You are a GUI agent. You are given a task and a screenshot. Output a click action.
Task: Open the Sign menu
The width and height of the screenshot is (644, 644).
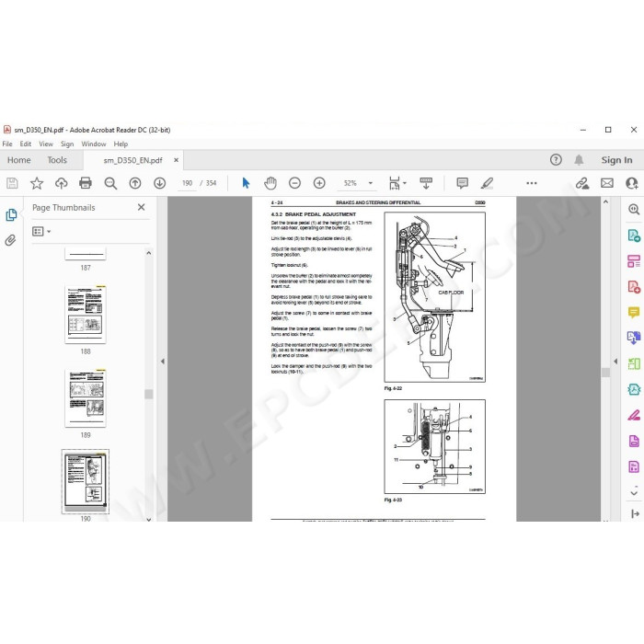[x=67, y=144]
